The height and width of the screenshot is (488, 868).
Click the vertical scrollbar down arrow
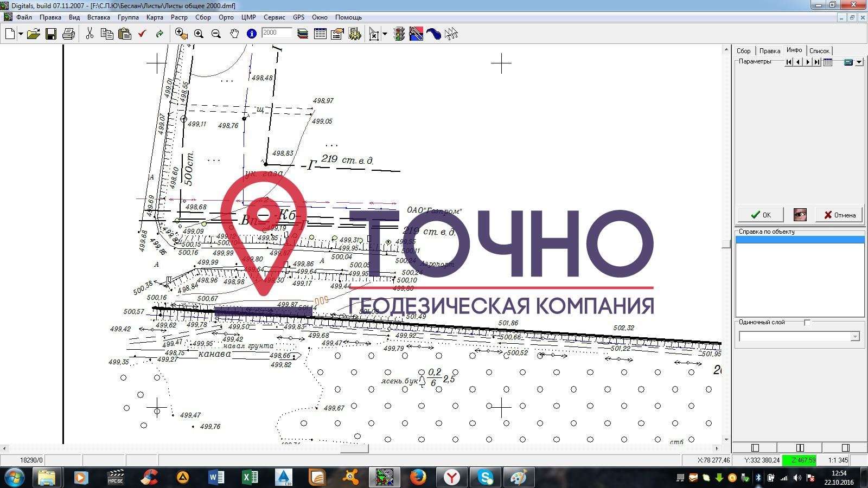click(x=726, y=440)
